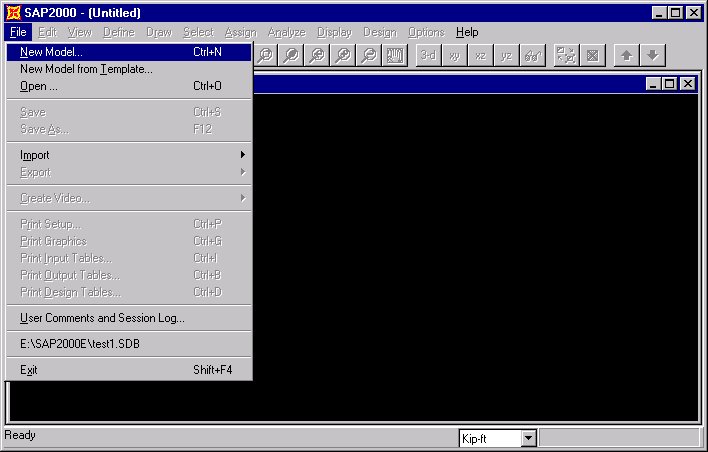Viewport: 708px width, 452px height.
Task: Close the main SAP2000 window
Action: click(694, 13)
